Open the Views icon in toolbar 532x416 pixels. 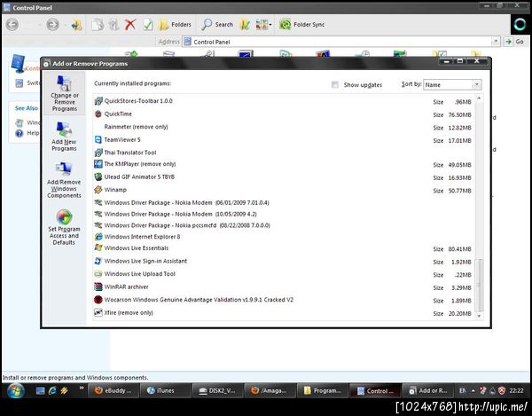262,25
